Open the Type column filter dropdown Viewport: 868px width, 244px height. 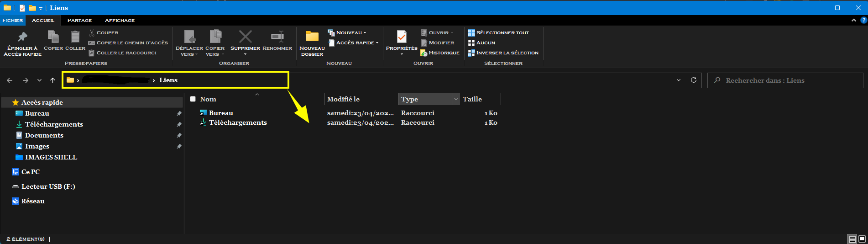[455, 99]
